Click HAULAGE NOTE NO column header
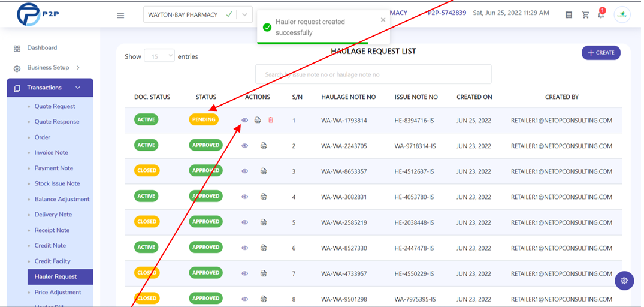 click(348, 97)
